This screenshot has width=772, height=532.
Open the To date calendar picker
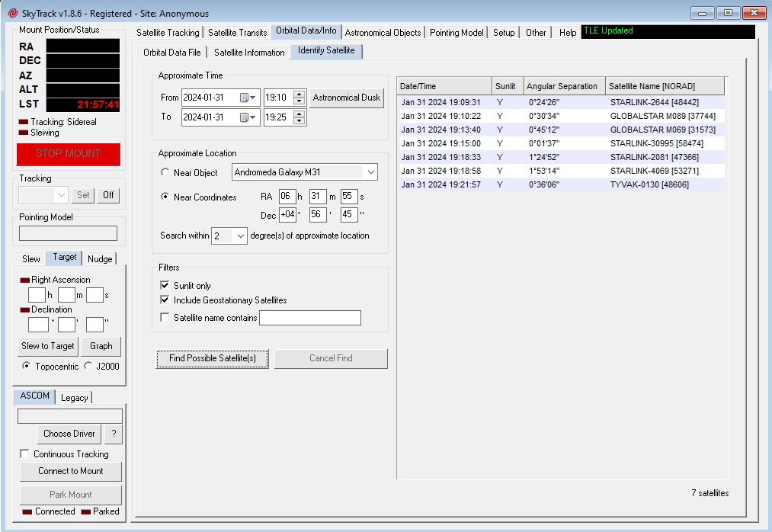pyautogui.click(x=248, y=117)
